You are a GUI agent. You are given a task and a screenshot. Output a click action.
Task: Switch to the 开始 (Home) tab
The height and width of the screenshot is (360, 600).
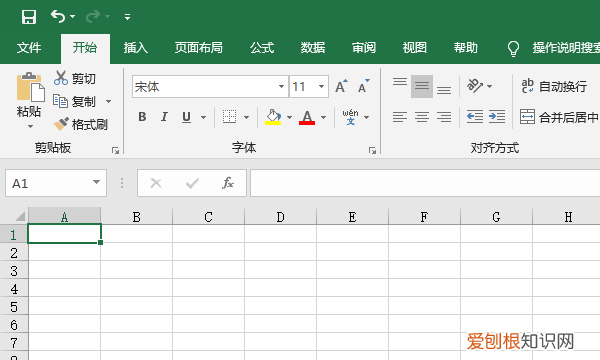point(85,48)
